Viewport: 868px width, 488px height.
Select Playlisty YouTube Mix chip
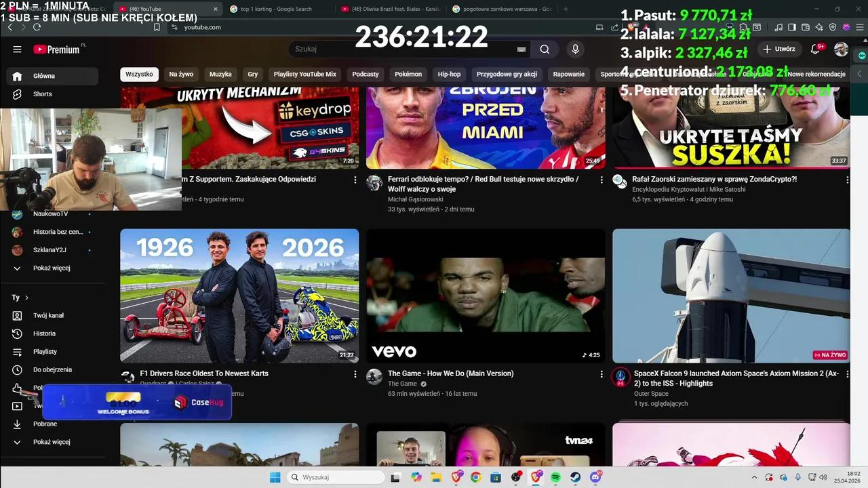point(305,74)
